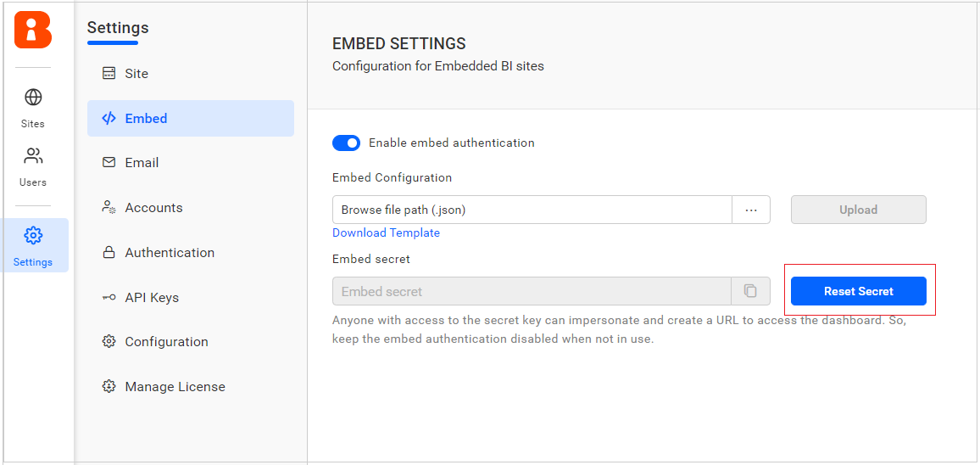This screenshot has height=465, width=980.
Task: Open Users via the people icon
Action: coord(33,157)
